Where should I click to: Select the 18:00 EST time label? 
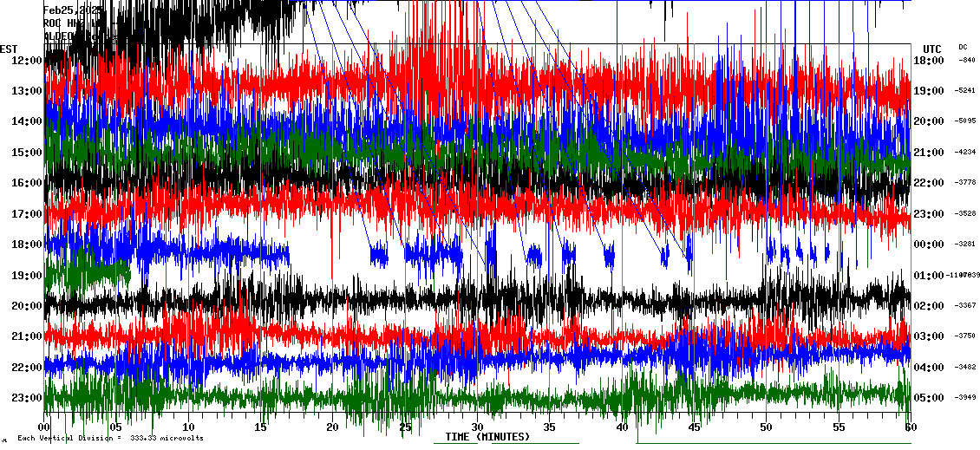pos(28,245)
